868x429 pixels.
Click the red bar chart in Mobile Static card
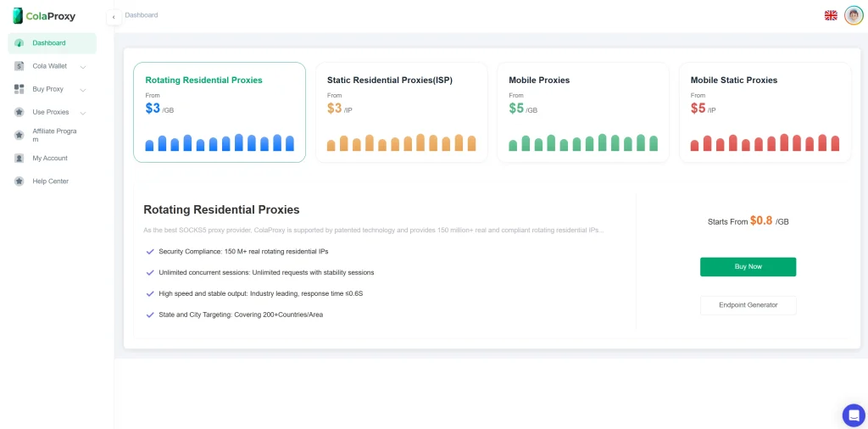(x=765, y=142)
